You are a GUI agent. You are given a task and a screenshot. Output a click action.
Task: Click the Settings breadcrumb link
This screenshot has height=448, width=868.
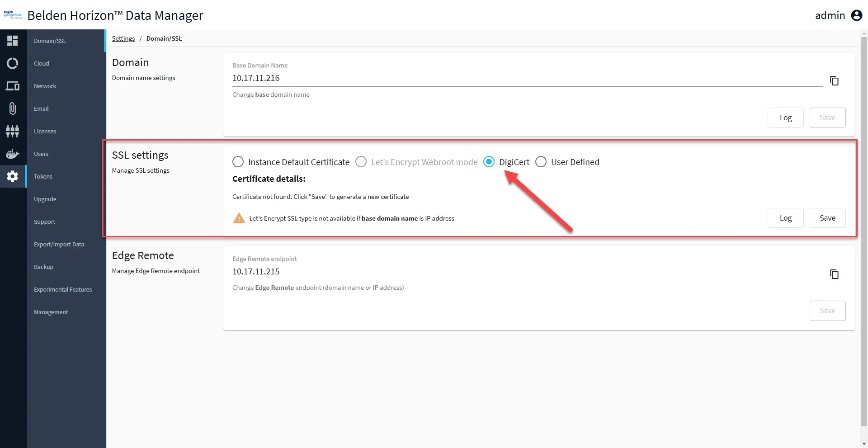[123, 38]
